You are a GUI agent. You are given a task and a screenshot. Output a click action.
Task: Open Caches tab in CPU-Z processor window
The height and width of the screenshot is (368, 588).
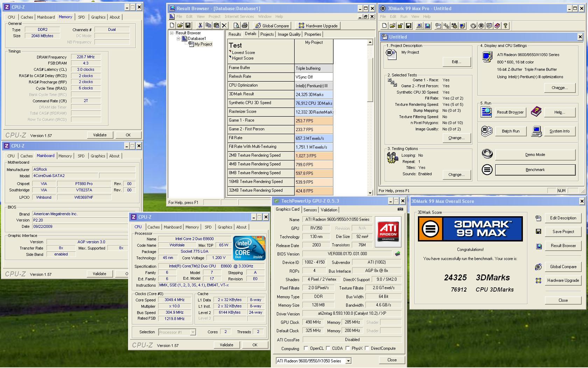pos(153,227)
